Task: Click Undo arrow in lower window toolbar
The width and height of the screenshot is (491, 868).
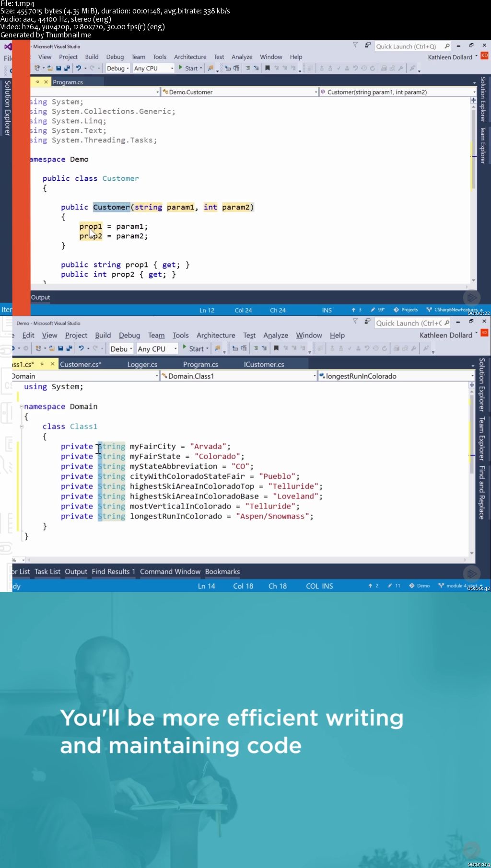Action: pyautogui.click(x=82, y=348)
